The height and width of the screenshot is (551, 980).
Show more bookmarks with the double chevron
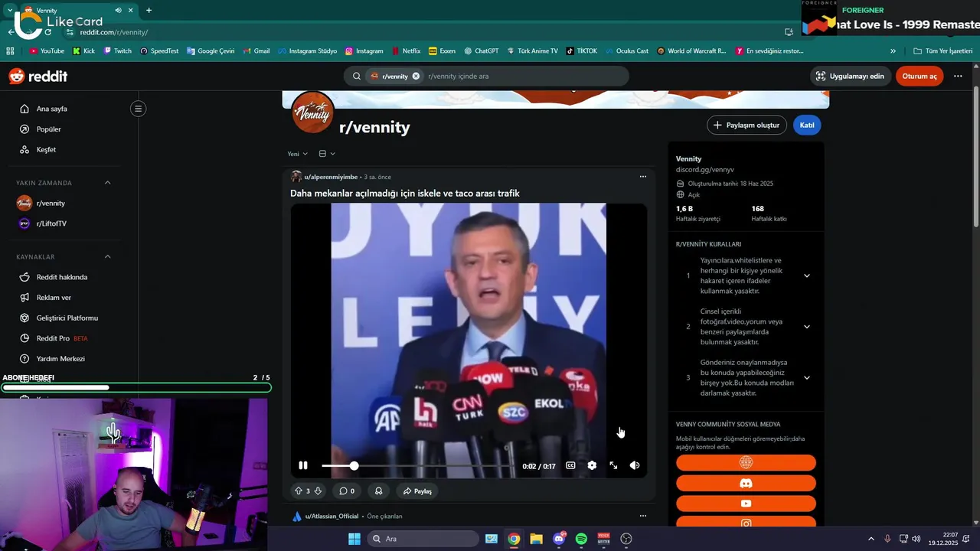click(x=893, y=51)
